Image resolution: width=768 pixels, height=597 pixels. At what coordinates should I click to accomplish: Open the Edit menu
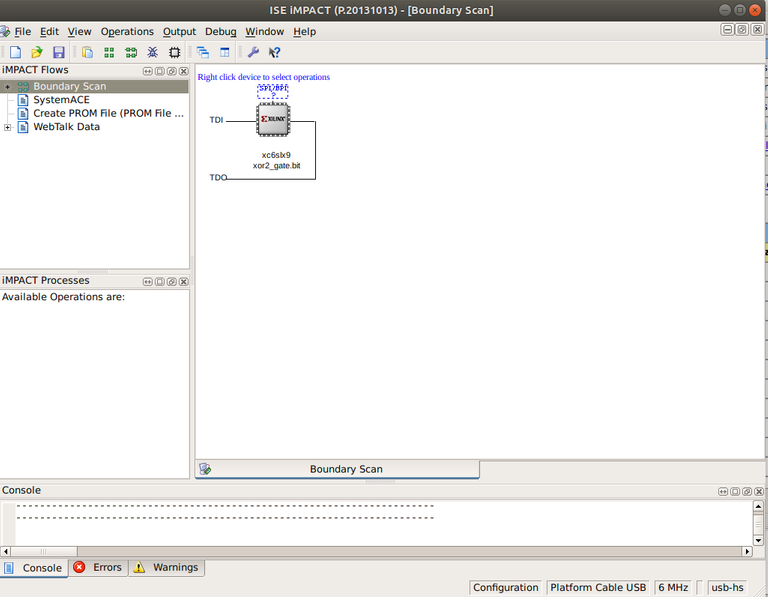coord(49,32)
